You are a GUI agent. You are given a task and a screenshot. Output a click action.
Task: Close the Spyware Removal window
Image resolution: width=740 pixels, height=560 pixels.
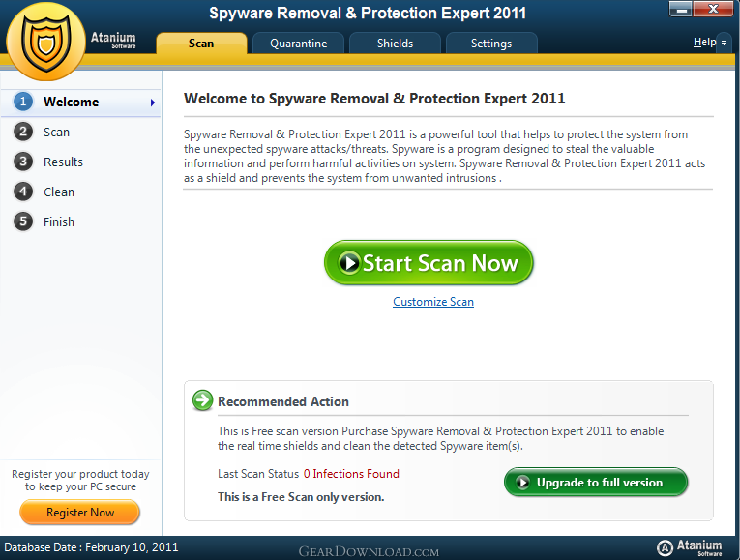pyautogui.click(x=713, y=9)
